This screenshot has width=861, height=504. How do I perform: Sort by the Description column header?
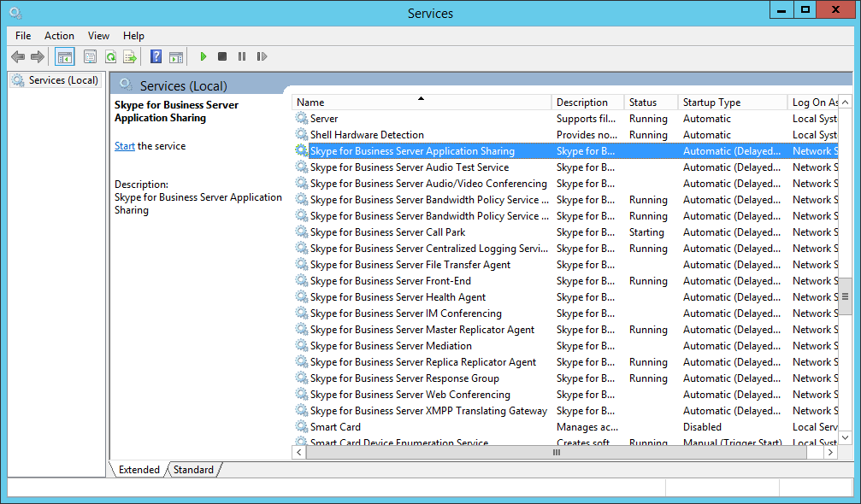point(587,102)
